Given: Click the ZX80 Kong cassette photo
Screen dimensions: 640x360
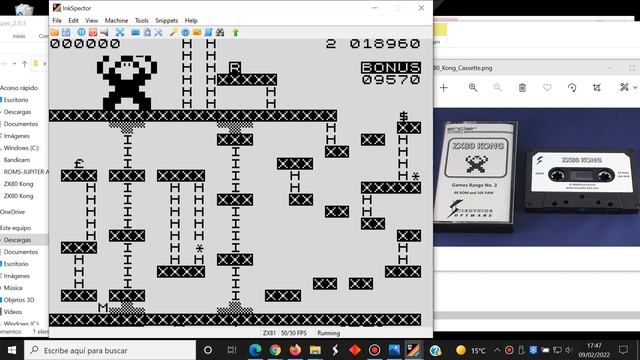Looking at the screenshot, I should coord(537,177).
